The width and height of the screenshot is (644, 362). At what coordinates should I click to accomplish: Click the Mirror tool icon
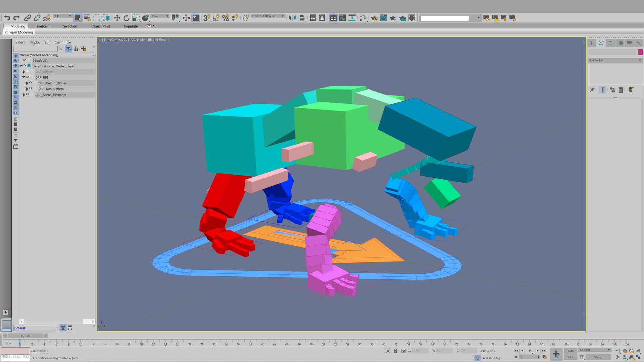(x=292, y=18)
